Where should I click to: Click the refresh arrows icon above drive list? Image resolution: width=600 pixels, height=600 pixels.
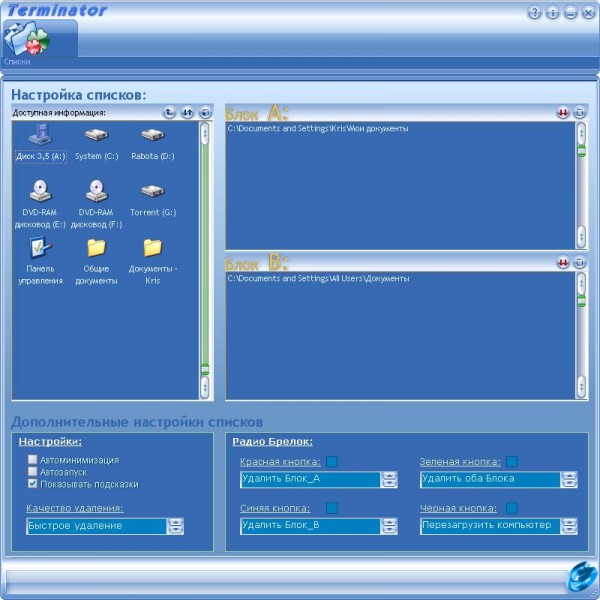click(x=187, y=112)
